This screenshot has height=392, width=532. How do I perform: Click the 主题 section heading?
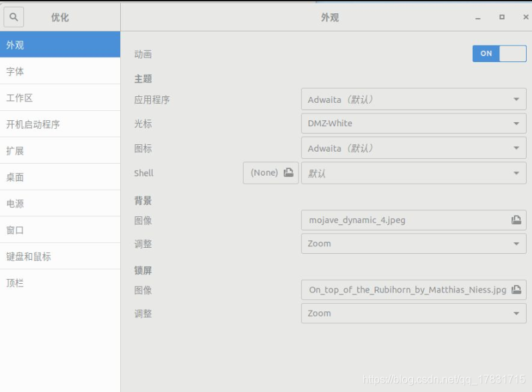[143, 79]
